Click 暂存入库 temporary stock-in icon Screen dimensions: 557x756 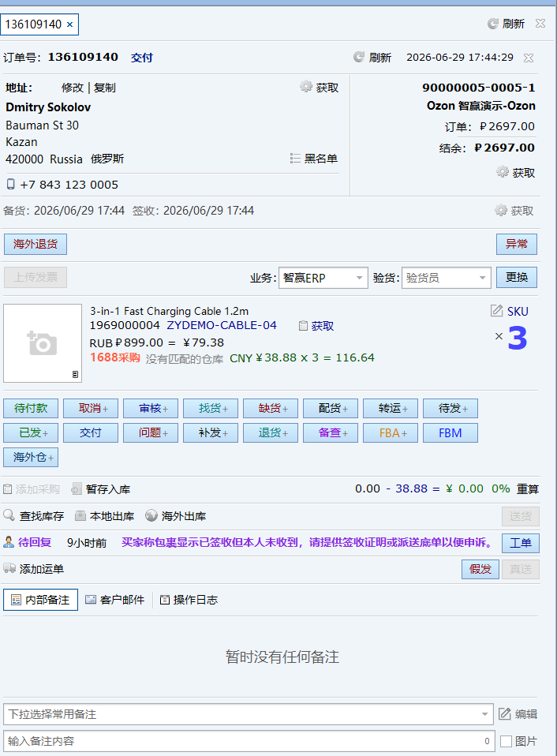pos(77,489)
